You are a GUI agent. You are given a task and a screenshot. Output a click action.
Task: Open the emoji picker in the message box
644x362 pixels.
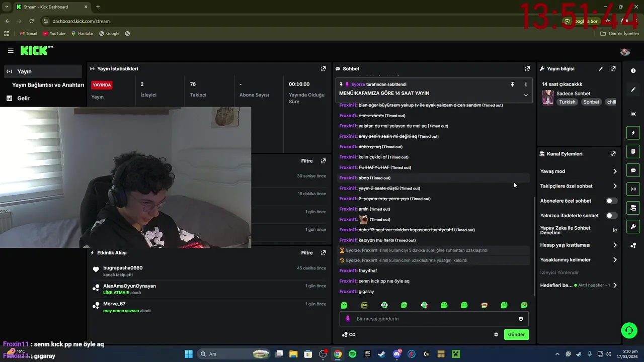point(521,319)
